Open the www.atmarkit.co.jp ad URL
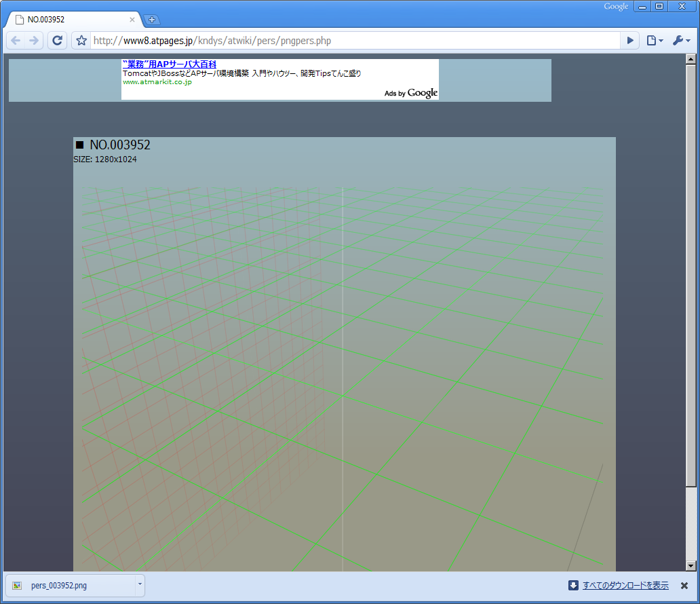This screenshot has width=700, height=604. pyautogui.click(x=157, y=82)
